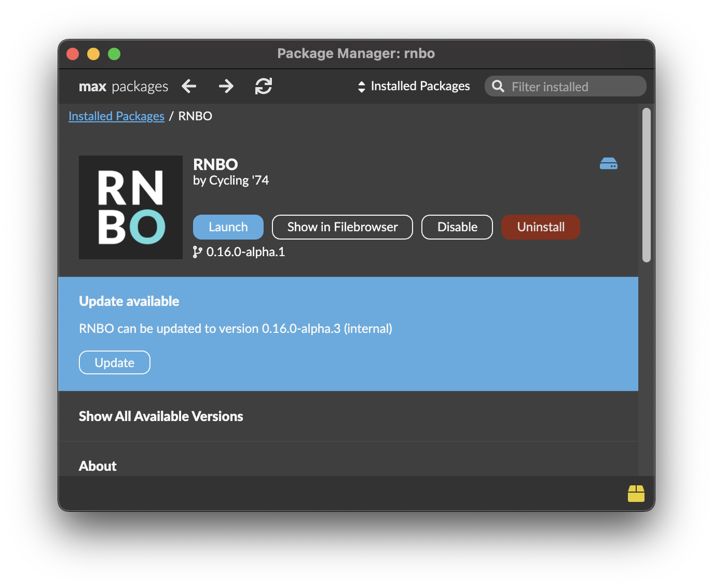Viewport: 713px width, 588px height.
Task: Expand the About section
Action: click(98, 466)
